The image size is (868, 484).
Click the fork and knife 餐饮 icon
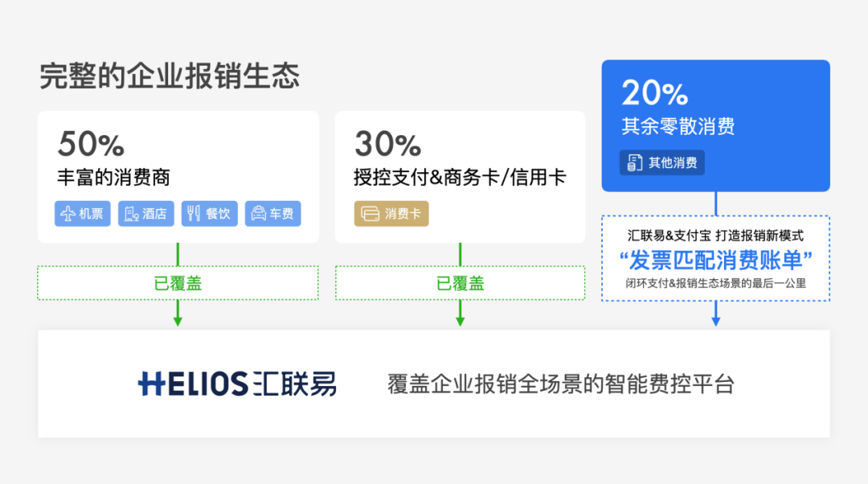(194, 214)
